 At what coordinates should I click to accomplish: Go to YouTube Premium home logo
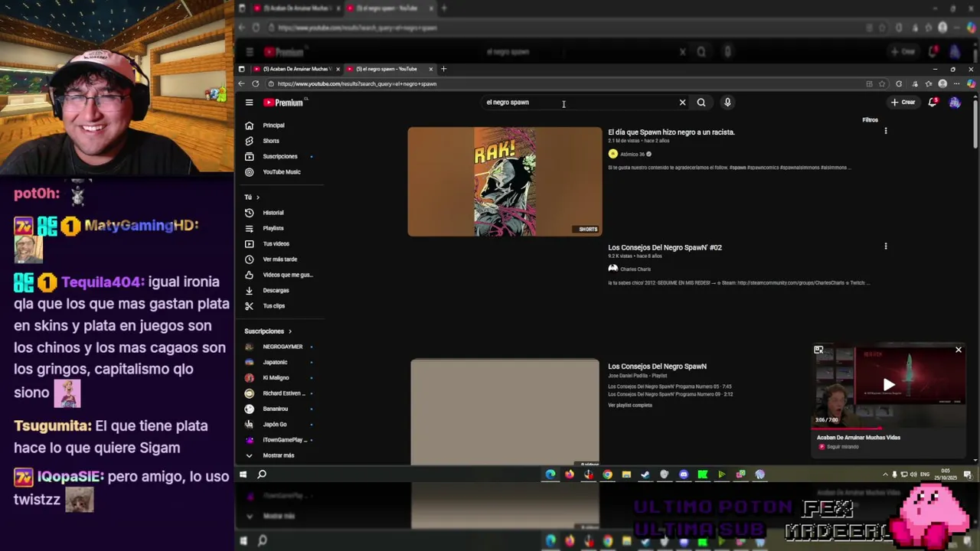(x=284, y=103)
